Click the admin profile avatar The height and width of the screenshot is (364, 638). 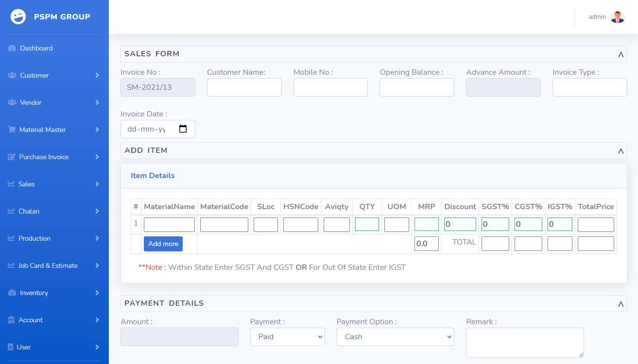pos(617,17)
